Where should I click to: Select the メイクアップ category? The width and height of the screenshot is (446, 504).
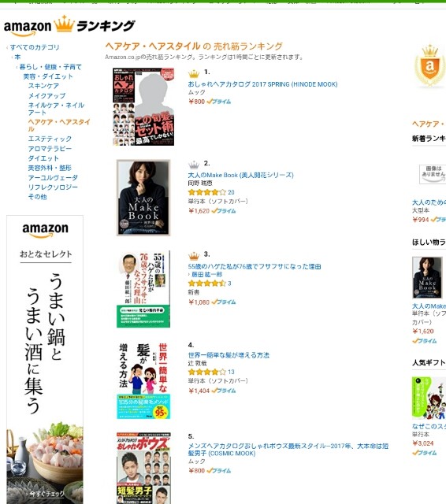coord(46,95)
